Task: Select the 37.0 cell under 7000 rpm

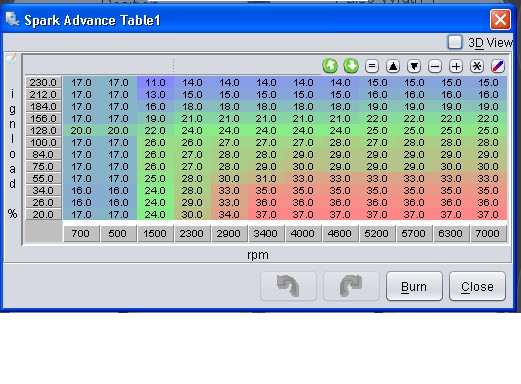Action: click(x=488, y=214)
